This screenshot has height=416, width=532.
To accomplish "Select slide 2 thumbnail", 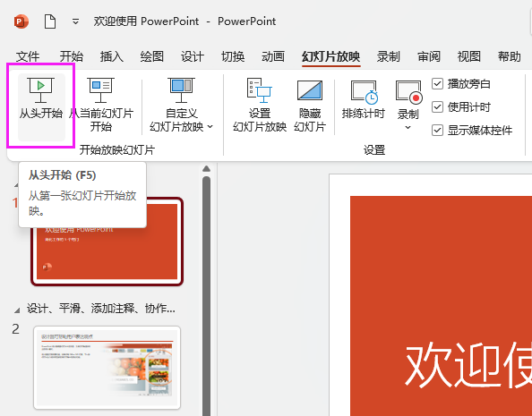I will point(107,368).
